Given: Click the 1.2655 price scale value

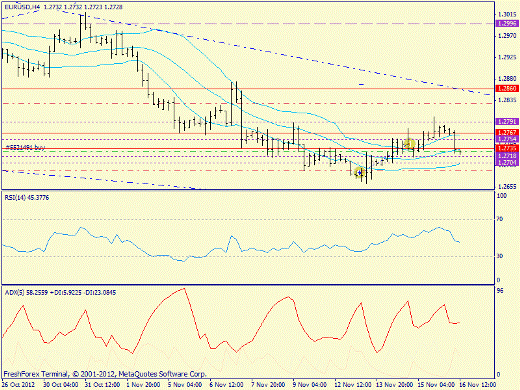Looking at the screenshot, I should [x=507, y=186].
